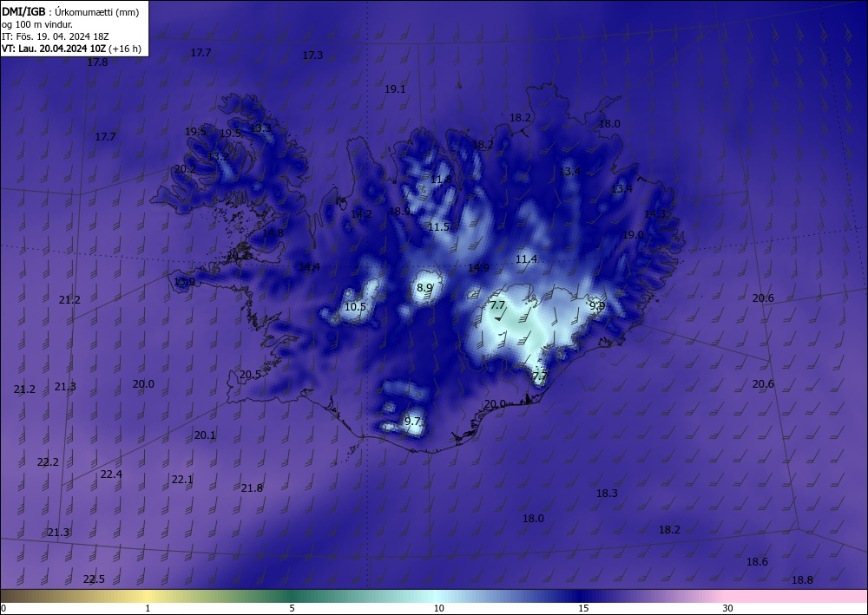Click the colour scale label 5
This screenshot has width=868, height=615.
(292, 609)
